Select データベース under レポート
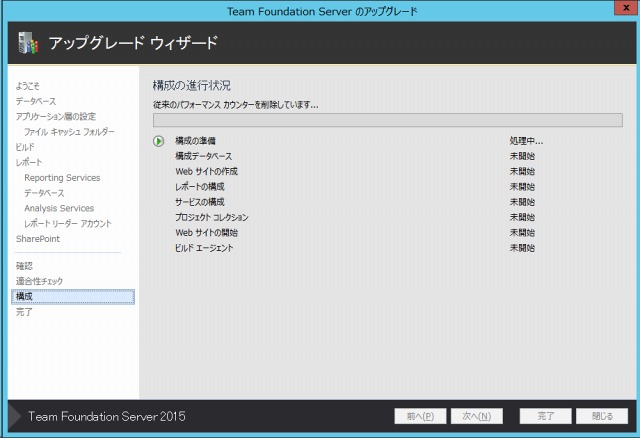Screen dimensions: 640x438 point(44,193)
